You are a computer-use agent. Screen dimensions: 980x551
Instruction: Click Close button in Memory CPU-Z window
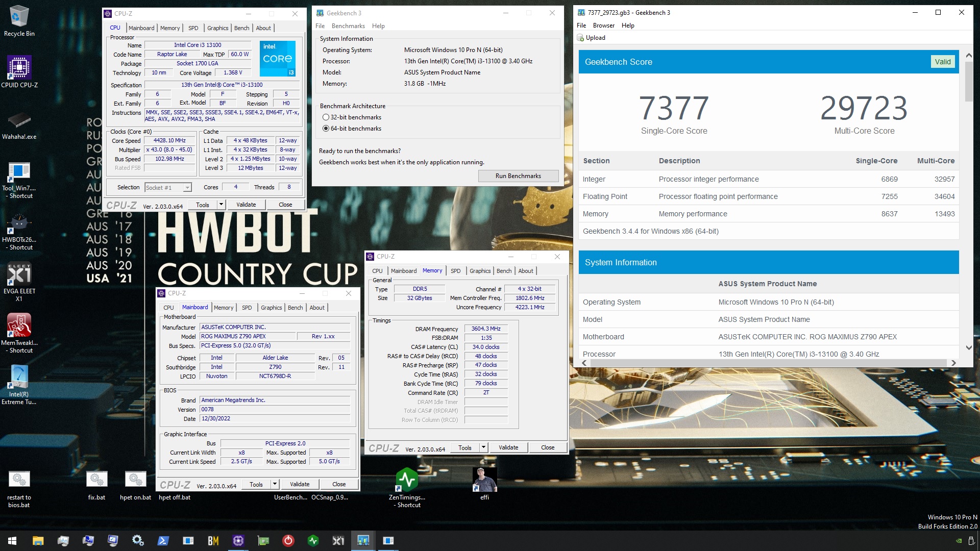pyautogui.click(x=548, y=447)
